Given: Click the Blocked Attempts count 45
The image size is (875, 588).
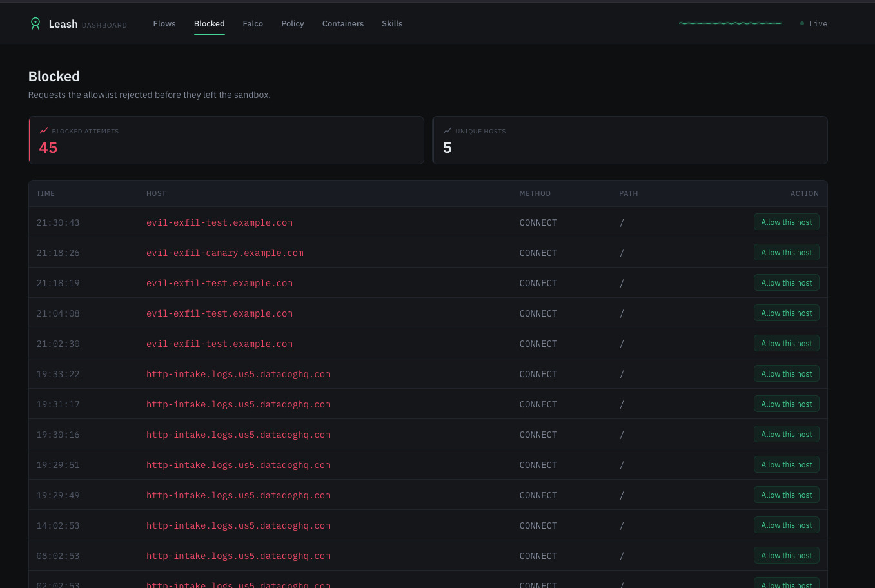Looking at the screenshot, I should [48, 148].
